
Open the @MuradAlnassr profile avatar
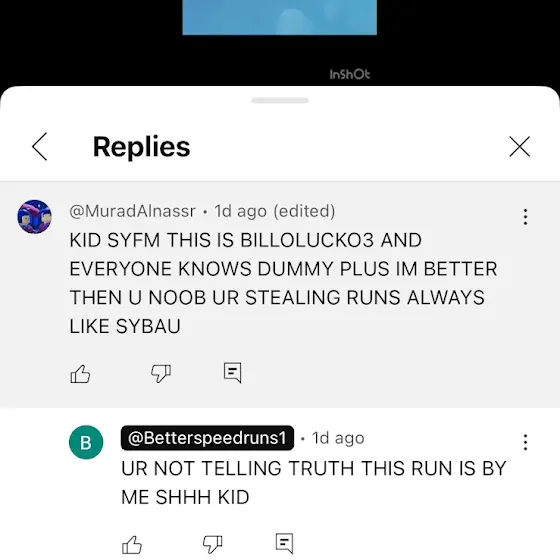pos(34,216)
